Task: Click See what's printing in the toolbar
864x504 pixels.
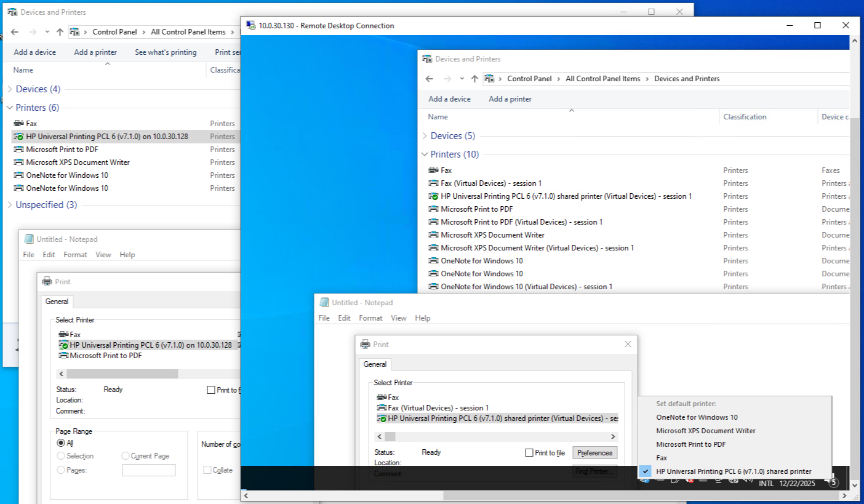Action: point(166,52)
